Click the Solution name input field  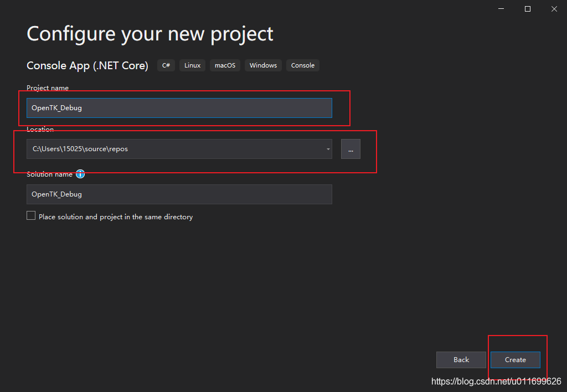(179, 194)
